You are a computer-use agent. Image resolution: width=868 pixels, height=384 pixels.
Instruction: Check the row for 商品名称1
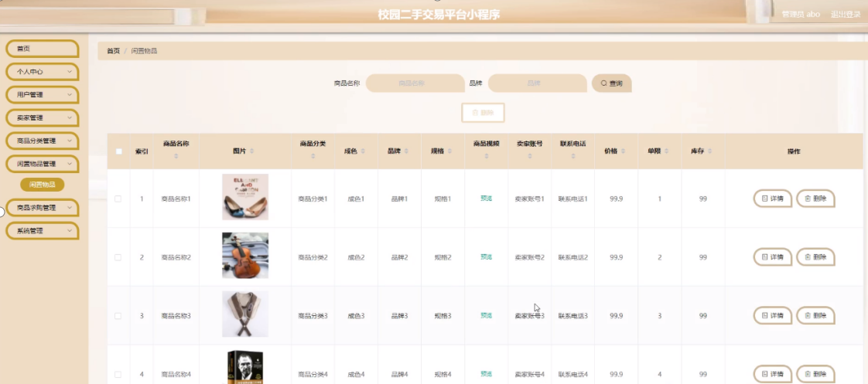click(118, 199)
